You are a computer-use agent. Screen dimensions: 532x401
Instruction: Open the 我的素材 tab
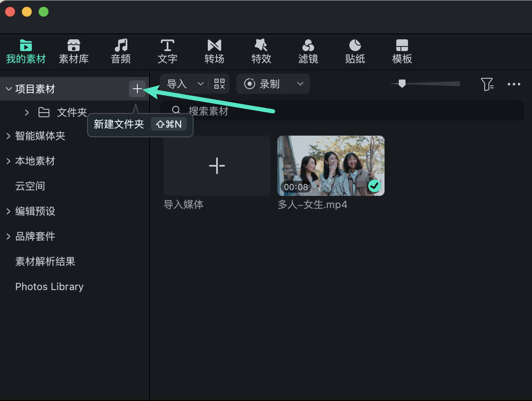(x=26, y=51)
